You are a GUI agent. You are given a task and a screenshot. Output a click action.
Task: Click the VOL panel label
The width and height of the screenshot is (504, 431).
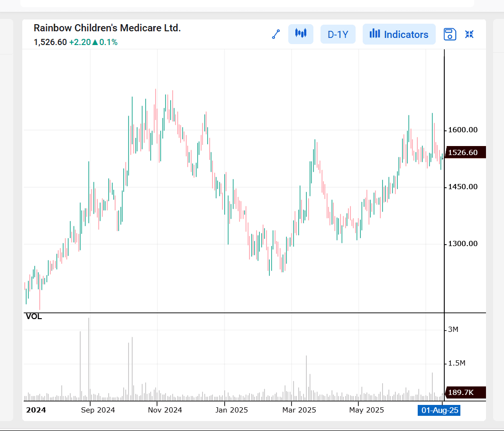tap(34, 317)
